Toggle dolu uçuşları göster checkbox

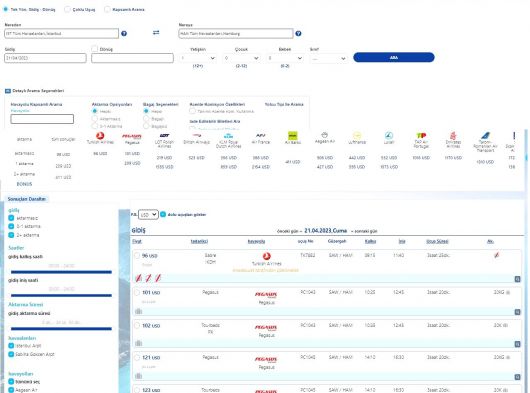[x=163, y=214]
